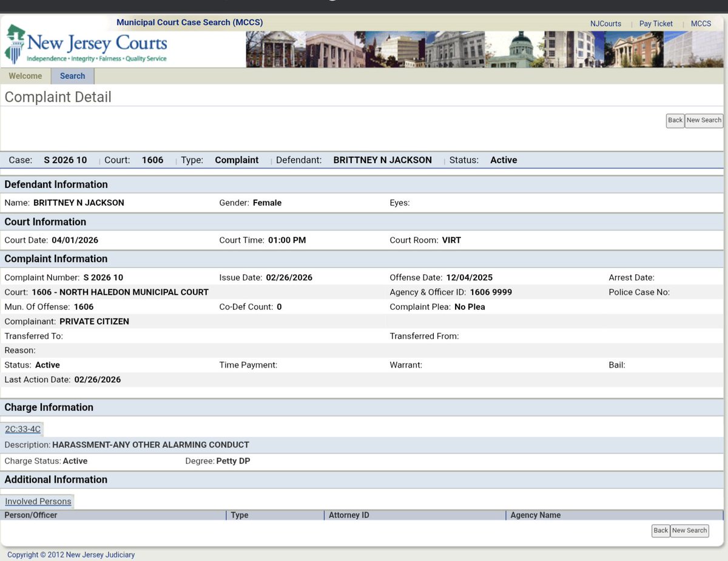Click the Co-Def Count value 0
This screenshot has width=728, height=561.
pyautogui.click(x=279, y=307)
